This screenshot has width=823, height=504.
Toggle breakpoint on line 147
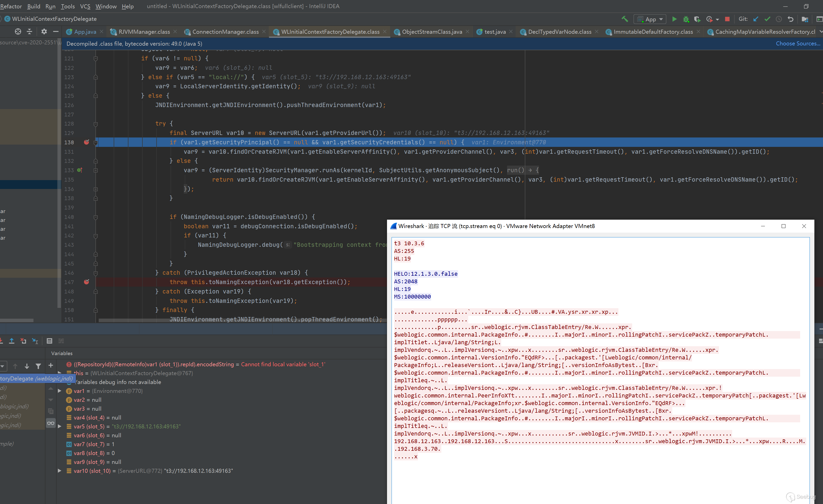87,282
